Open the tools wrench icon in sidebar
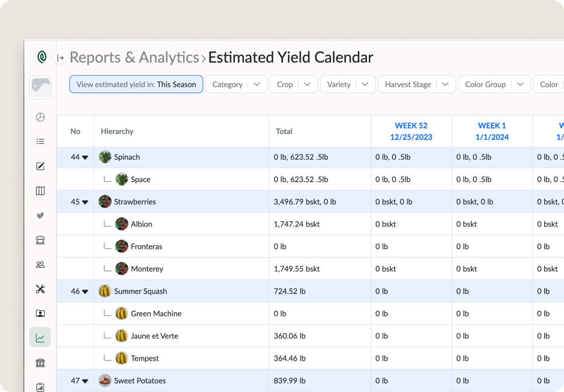The width and height of the screenshot is (564, 392). click(x=40, y=289)
